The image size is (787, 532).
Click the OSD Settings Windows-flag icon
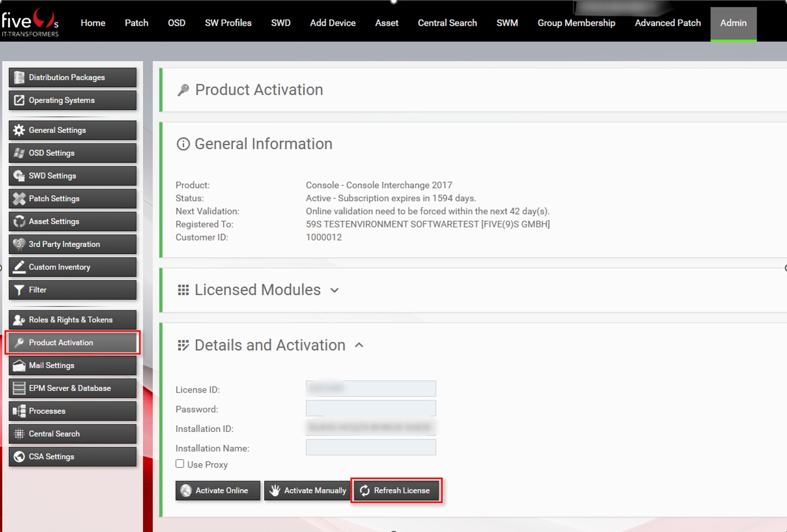pos(19,153)
